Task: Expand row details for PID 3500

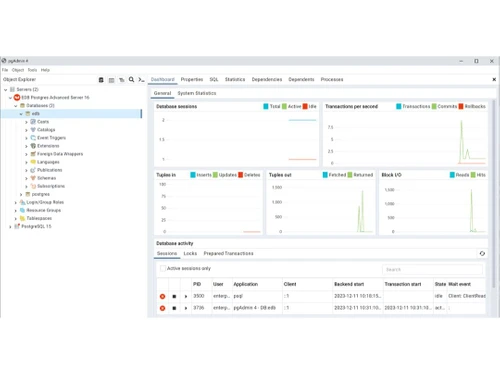Action: pos(186,296)
